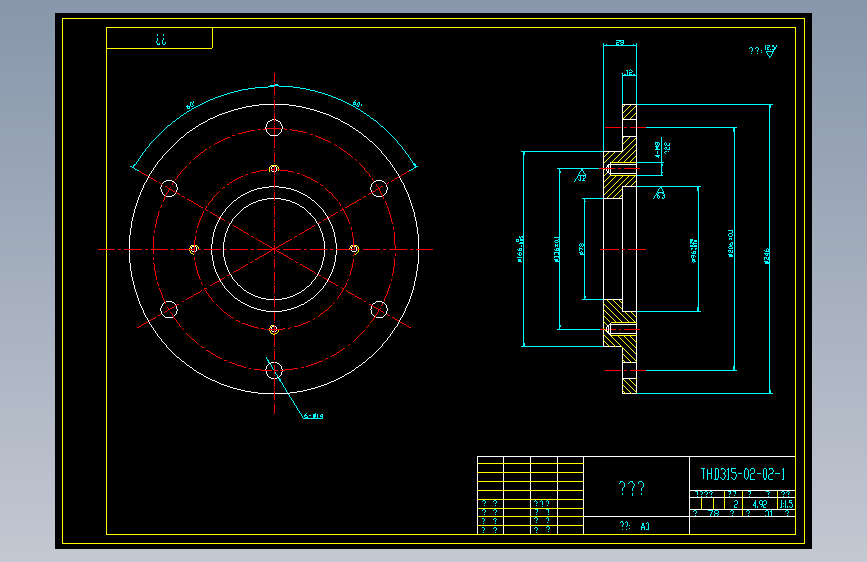Click the ø96 recess diameter dimension
Screen dimensions: 867x562
tap(694, 250)
